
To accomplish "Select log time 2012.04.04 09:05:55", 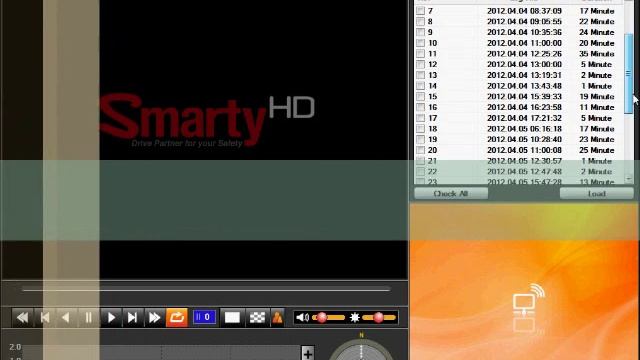I will coord(524,22).
